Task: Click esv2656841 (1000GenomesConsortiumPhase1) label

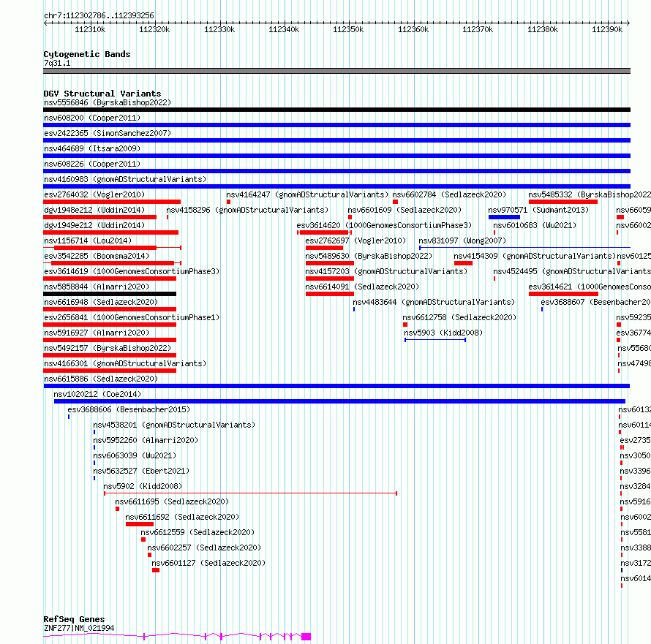Action: tap(132, 317)
